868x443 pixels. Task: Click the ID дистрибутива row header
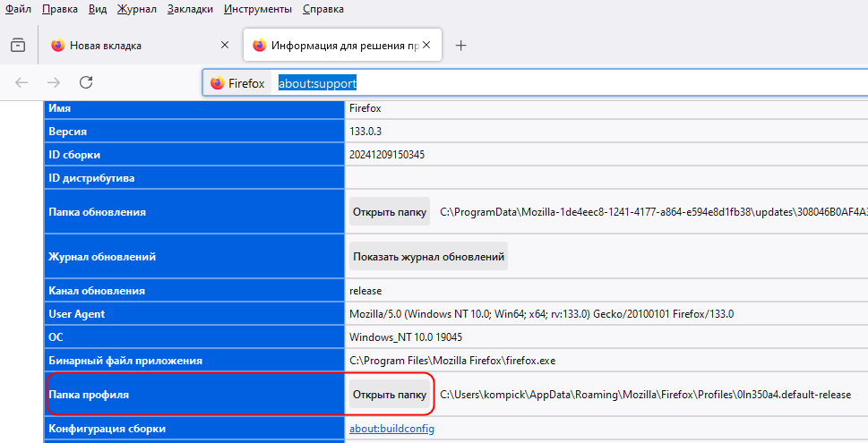194,178
